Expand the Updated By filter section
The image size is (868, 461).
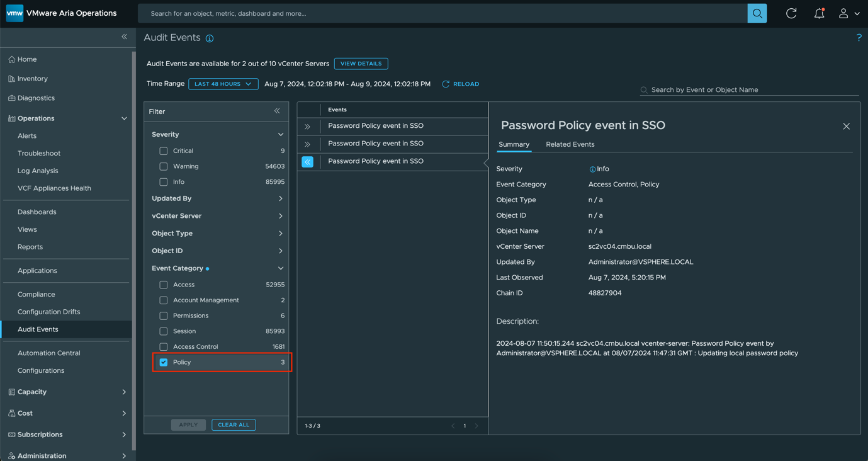(x=281, y=198)
